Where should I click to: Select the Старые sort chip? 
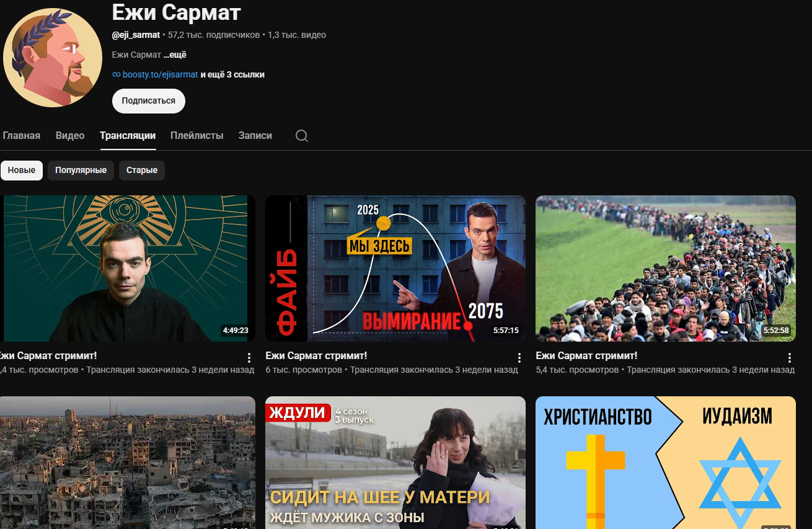pyautogui.click(x=142, y=170)
